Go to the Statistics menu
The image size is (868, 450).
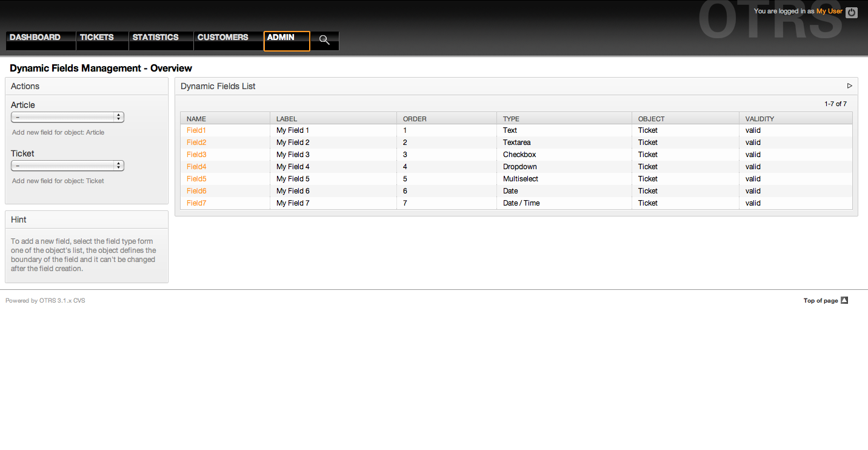point(156,38)
